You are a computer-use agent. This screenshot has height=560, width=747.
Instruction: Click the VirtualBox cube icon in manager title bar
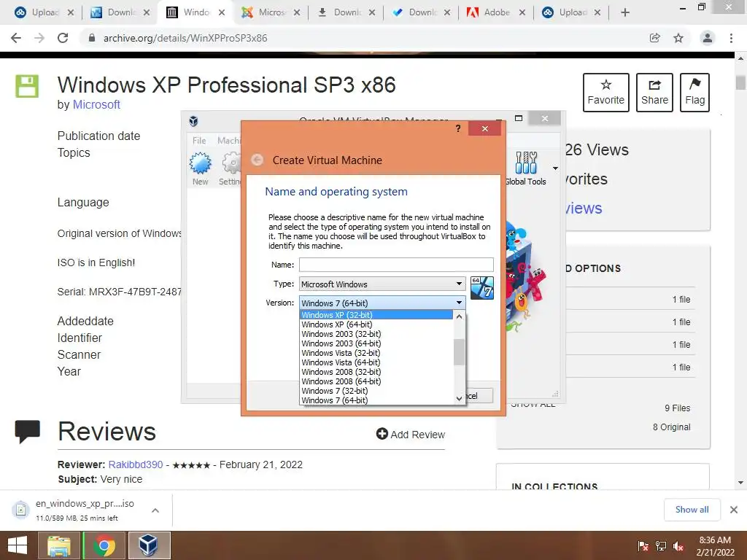[x=193, y=121]
